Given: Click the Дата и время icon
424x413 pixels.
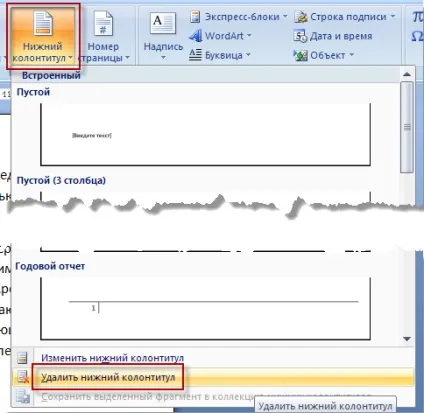Looking at the screenshot, I should click(300, 36).
